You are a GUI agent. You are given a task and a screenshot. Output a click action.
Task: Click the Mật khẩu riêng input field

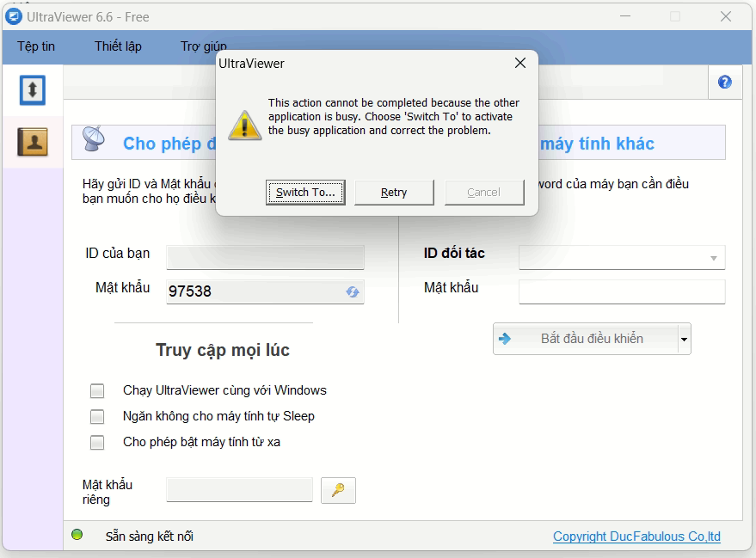point(240,489)
